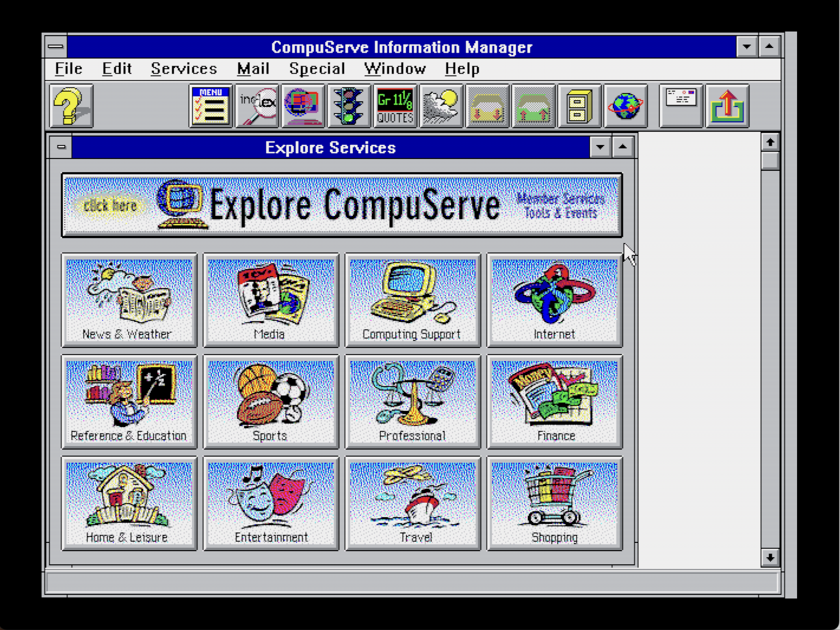Open the Special menu

point(317,69)
